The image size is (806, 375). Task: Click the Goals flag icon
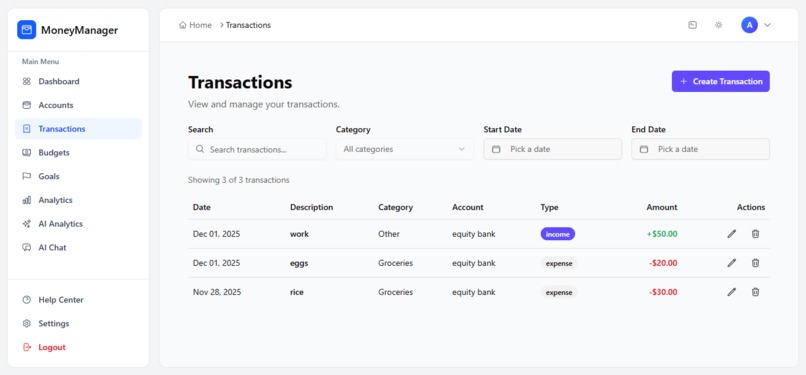[27, 176]
